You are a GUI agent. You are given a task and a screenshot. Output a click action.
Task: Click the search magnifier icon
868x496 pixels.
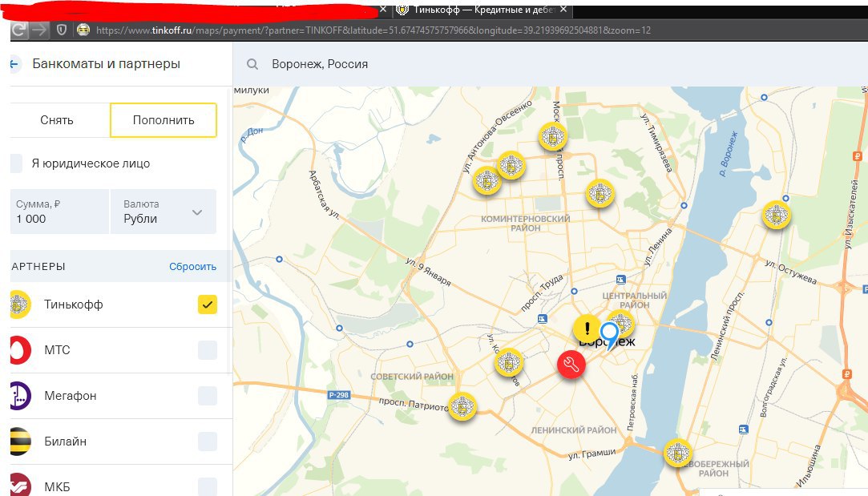point(252,64)
